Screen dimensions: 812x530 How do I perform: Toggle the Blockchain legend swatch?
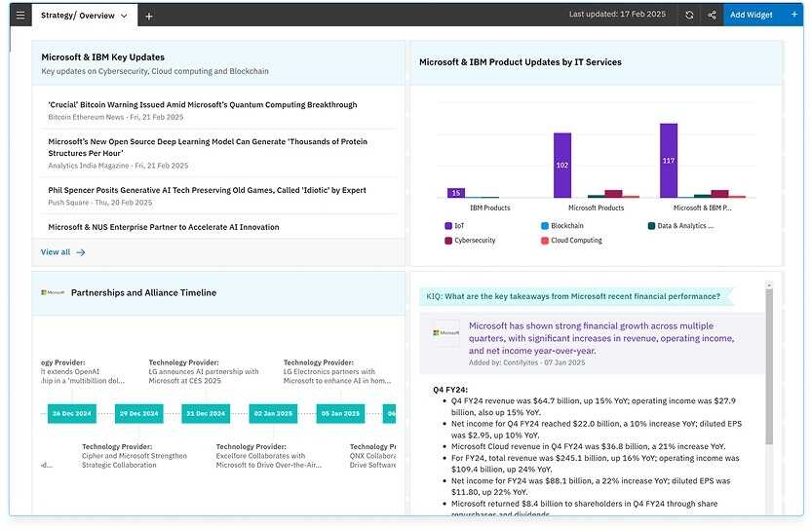pos(545,226)
